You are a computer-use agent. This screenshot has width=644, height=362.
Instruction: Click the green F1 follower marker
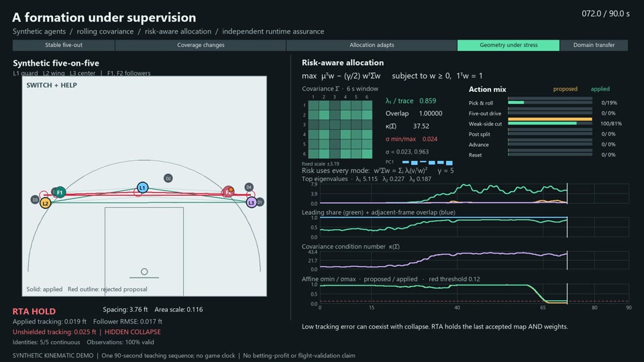coord(60,192)
